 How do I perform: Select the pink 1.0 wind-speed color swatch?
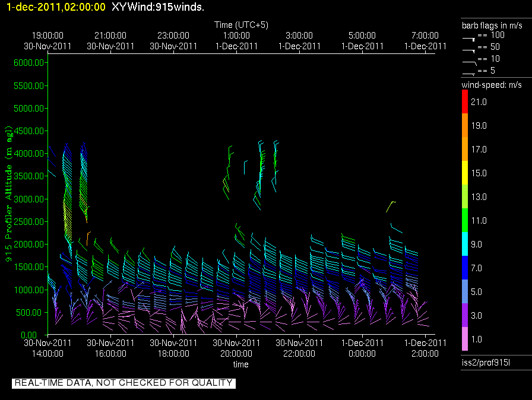[x=465, y=339]
